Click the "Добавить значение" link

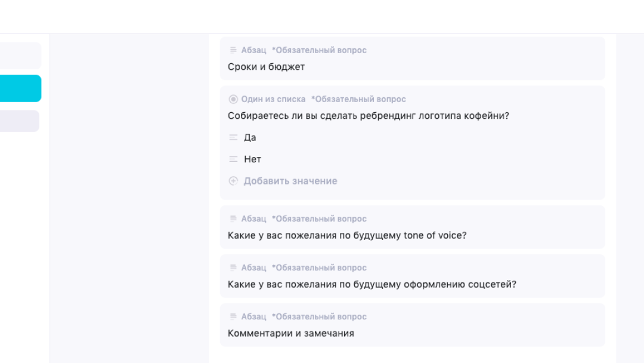pyautogui.click(x=290, y=181)
